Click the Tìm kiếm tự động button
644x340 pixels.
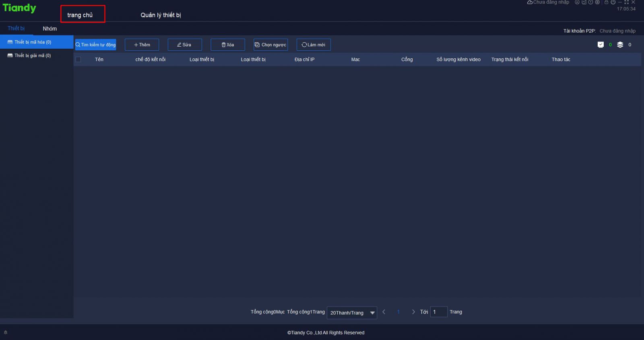tap(95, 45)
